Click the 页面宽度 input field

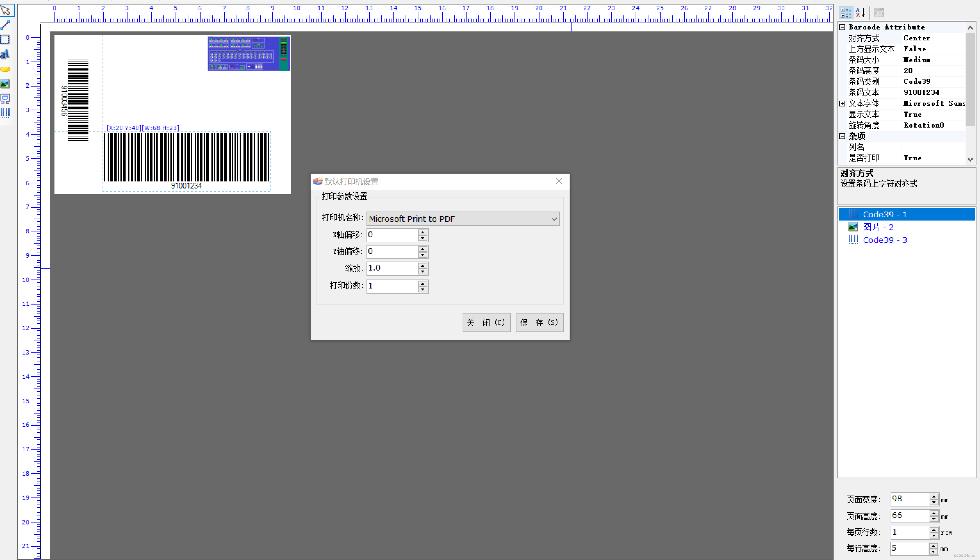[x=910, y=499]
